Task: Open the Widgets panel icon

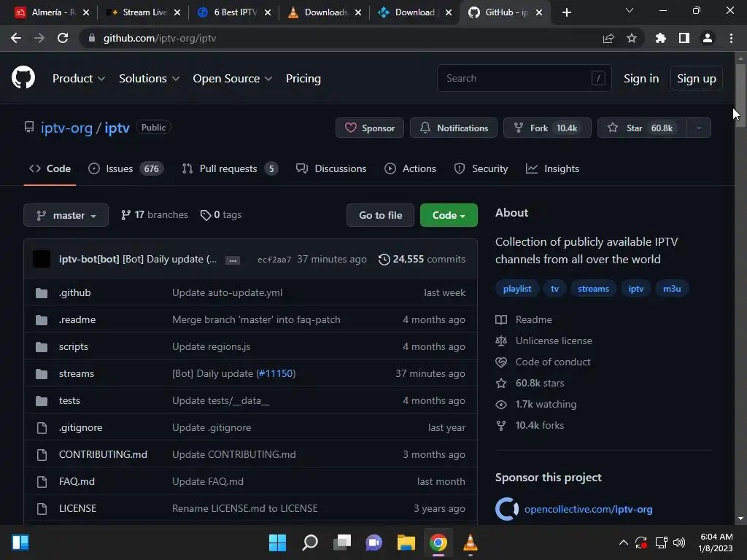Action: coord(20,542)
